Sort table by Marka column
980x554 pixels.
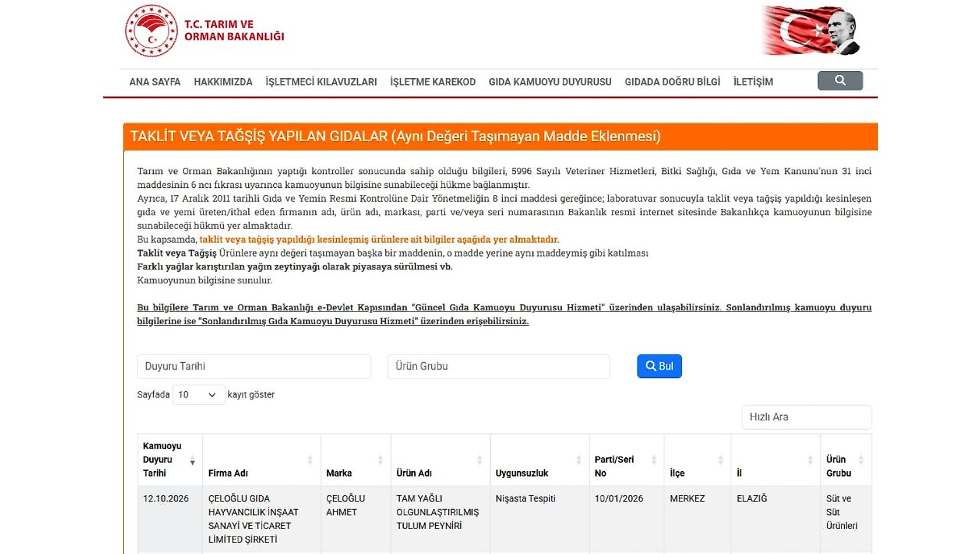tap(380, 460)
